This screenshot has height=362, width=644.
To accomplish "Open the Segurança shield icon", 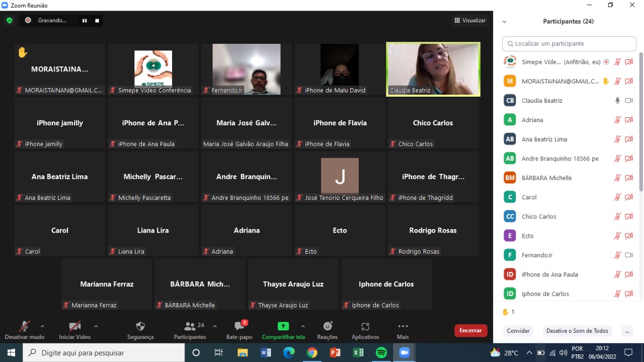I will 140,327.
